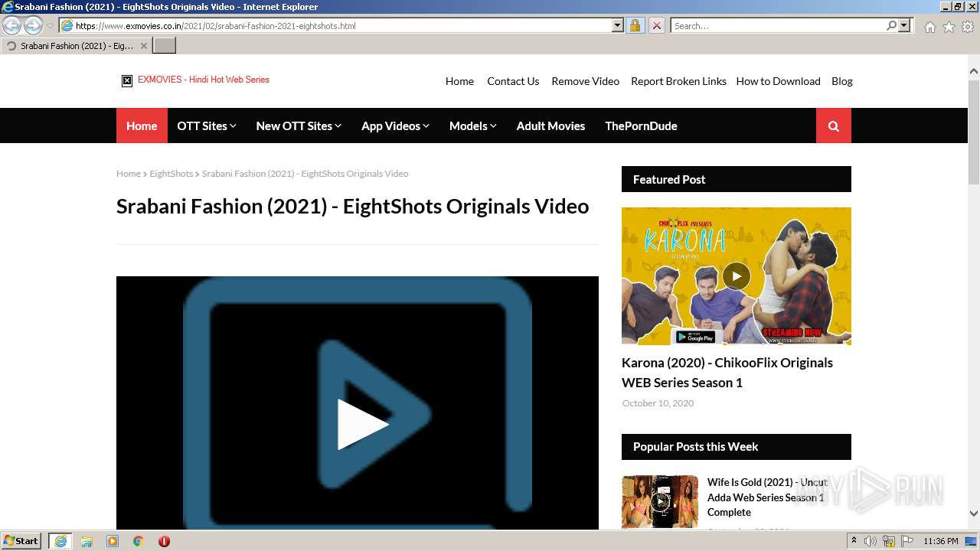Click the Wife Is Gold post thumbnail

point(660,502)
